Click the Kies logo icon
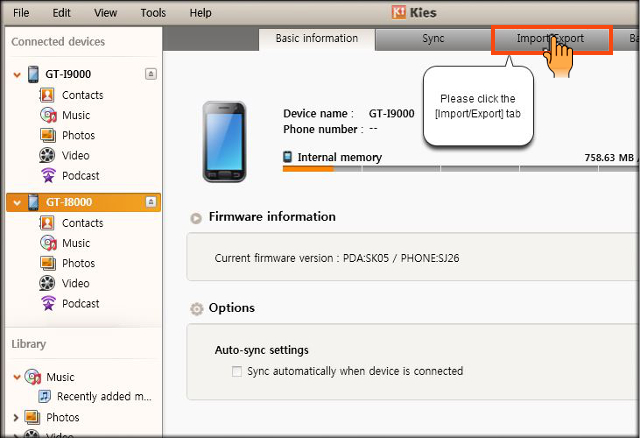 tap(399, 12)
